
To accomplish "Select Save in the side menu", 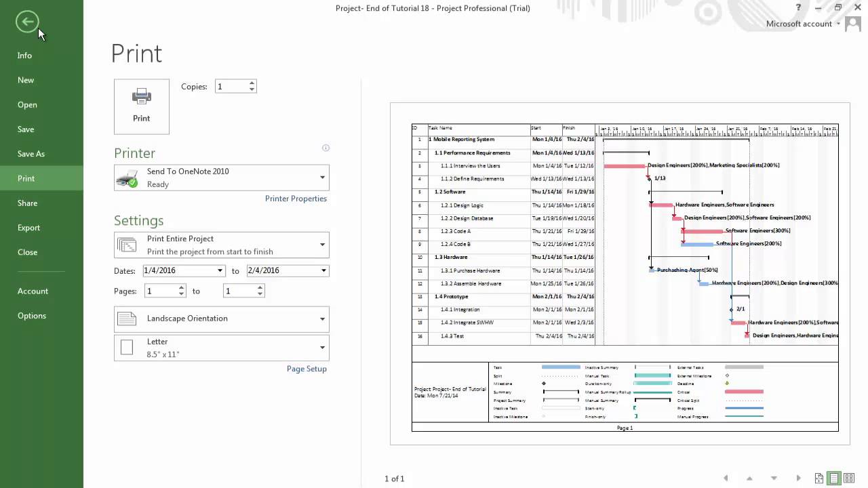I will click(x=26, y=129).
